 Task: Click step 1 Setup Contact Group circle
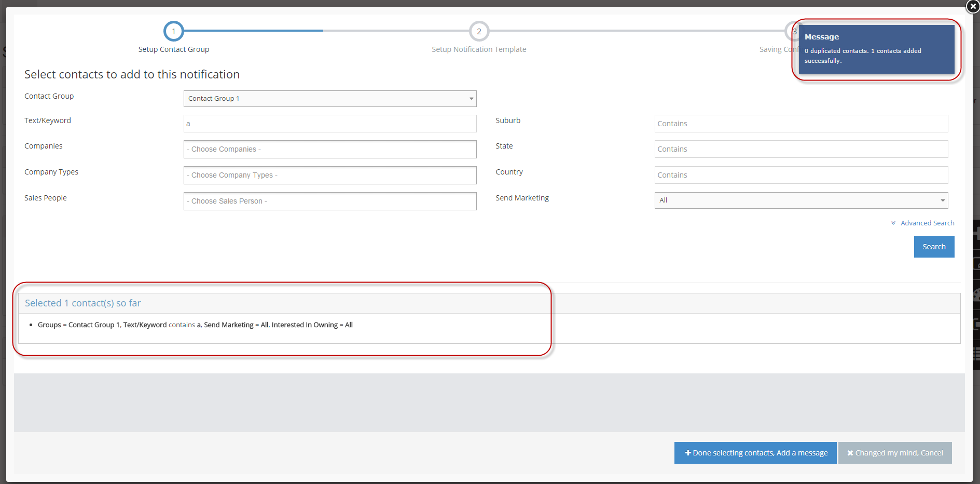pyautogui.click(x=173, y=31)
